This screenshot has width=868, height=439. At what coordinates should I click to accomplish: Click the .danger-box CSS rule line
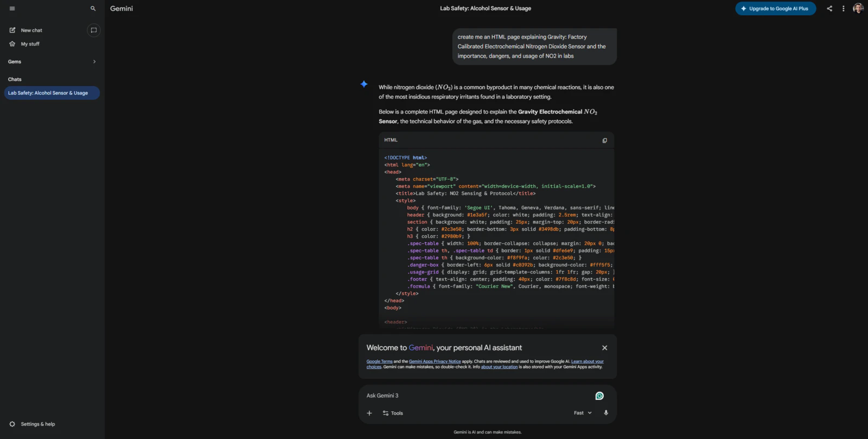click(510, 265)
